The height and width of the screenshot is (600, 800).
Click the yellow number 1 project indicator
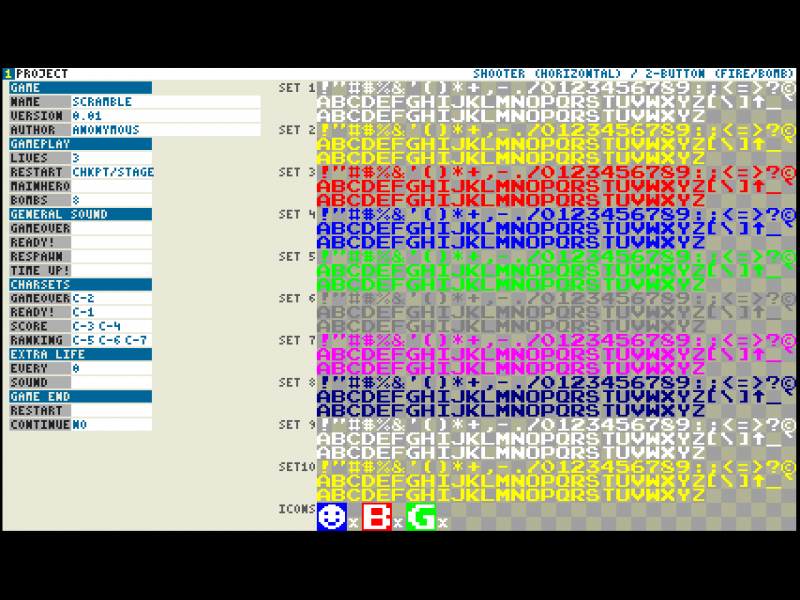tap(8, 74)
